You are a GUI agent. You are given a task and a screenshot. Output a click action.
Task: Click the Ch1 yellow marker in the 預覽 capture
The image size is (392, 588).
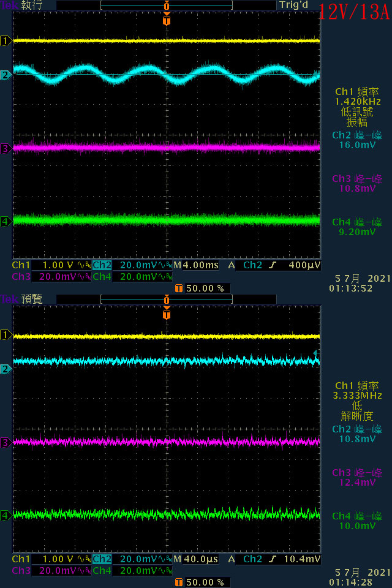click(x=6, y=334)
